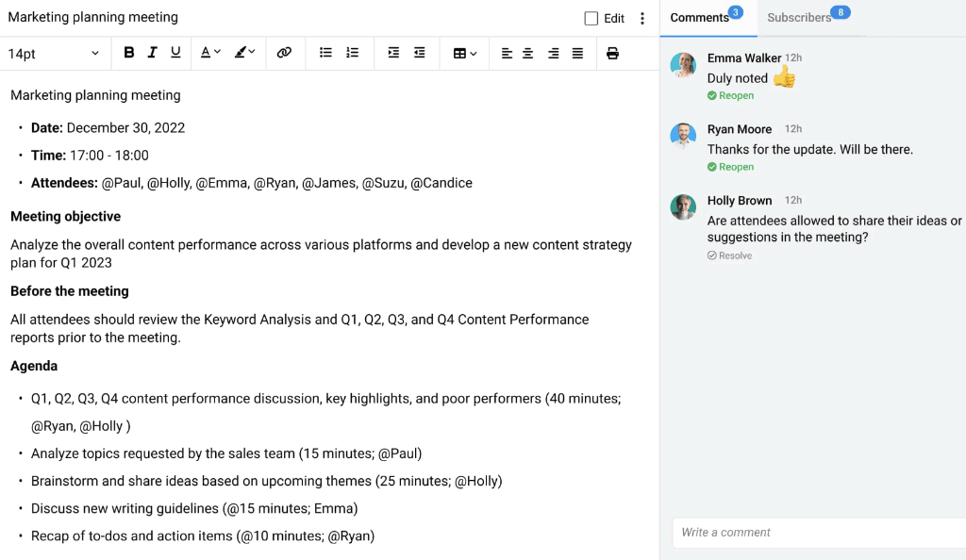
Task: Click the @Paul mention in Attendees
Action: 122,184
